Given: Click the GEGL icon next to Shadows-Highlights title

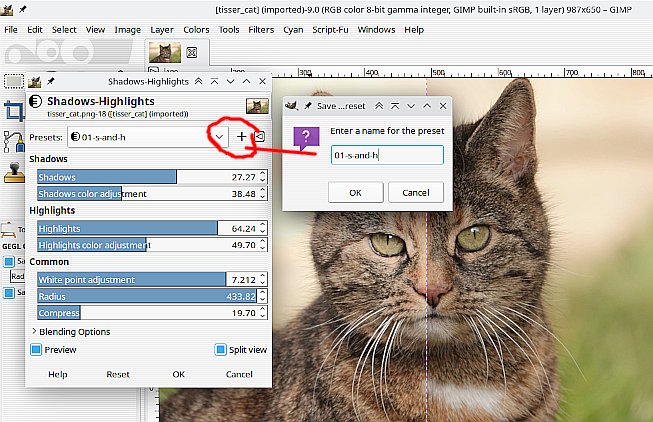Looking at the screenshot, I should tap(35, 101).
